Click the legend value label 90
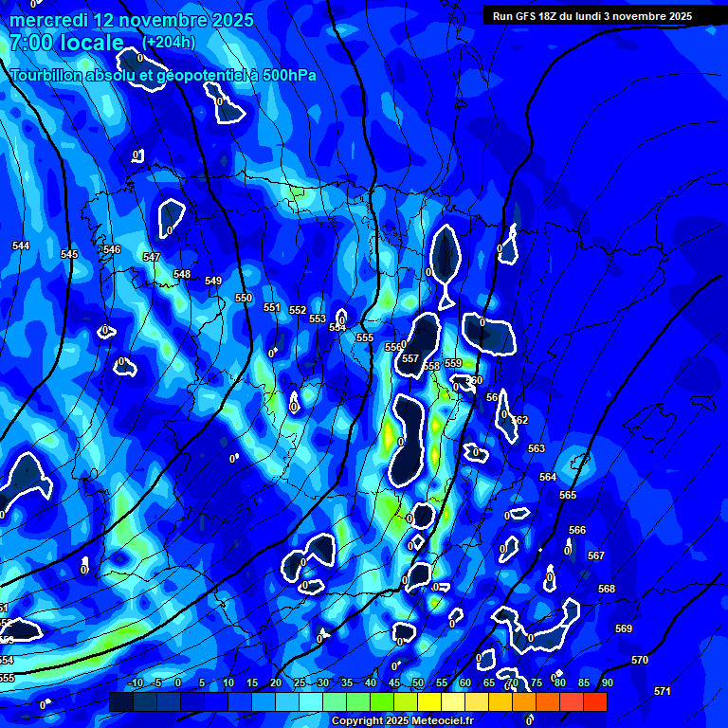 [607, 682]
